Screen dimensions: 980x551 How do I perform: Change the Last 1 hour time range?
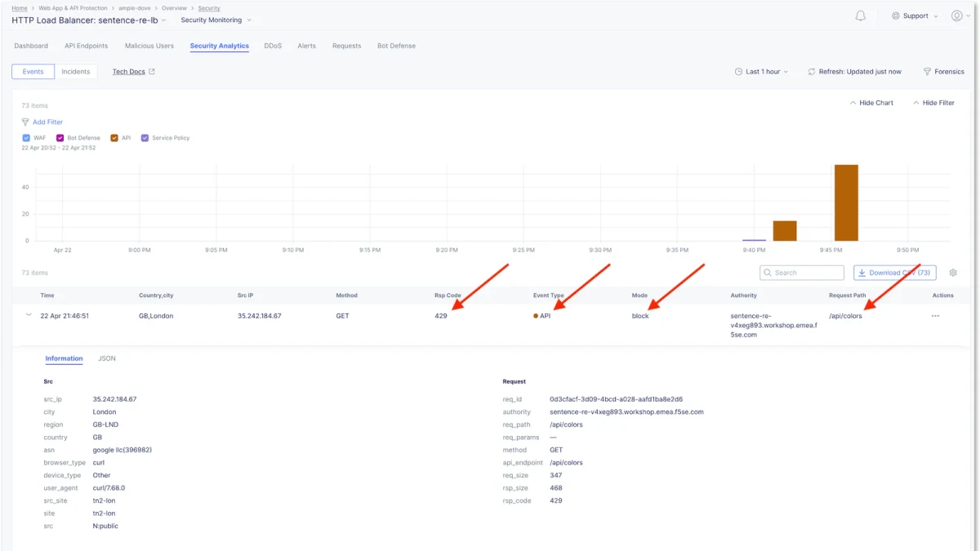pos(762,72)
